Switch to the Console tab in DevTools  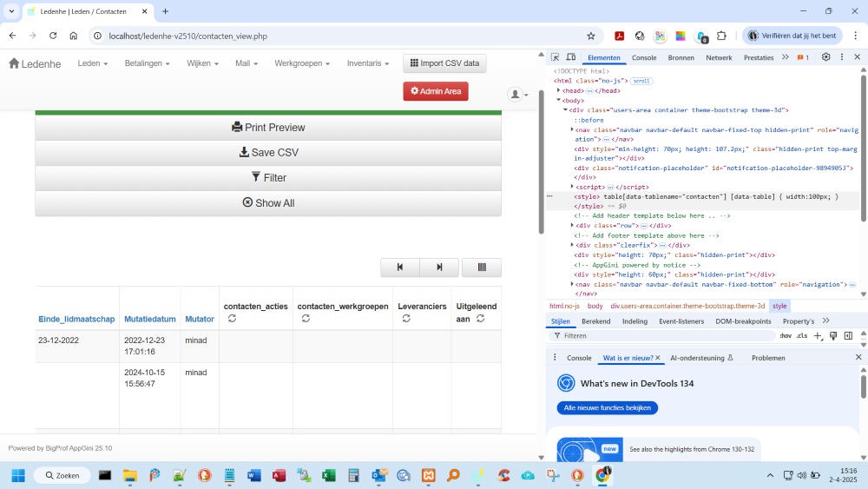(644, 57)
